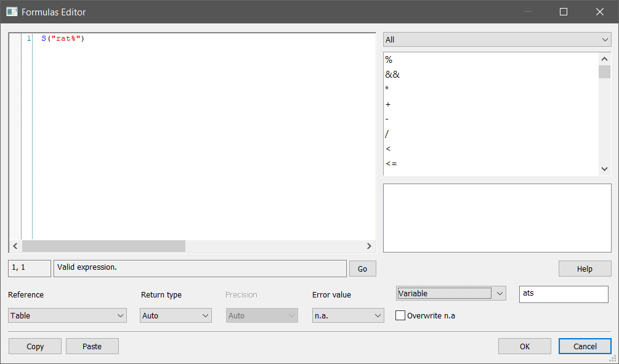Open the All category dropdown
The image size is (619, 364).
pyautogui.click(x=497, y=39)
